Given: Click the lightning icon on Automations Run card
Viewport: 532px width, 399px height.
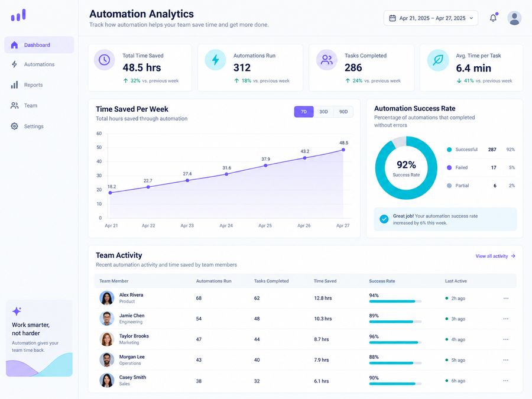Looking at the screenshot, I should coord(215,60).
